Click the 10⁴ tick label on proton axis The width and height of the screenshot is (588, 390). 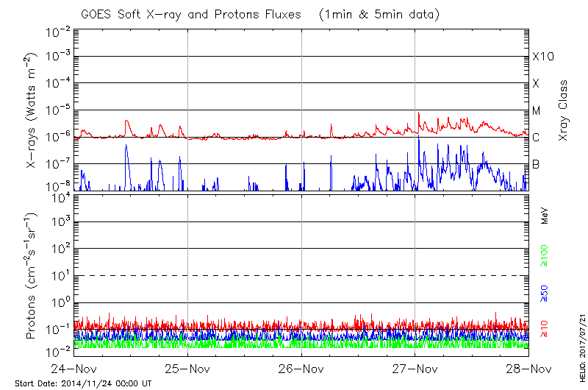(59, 195)
